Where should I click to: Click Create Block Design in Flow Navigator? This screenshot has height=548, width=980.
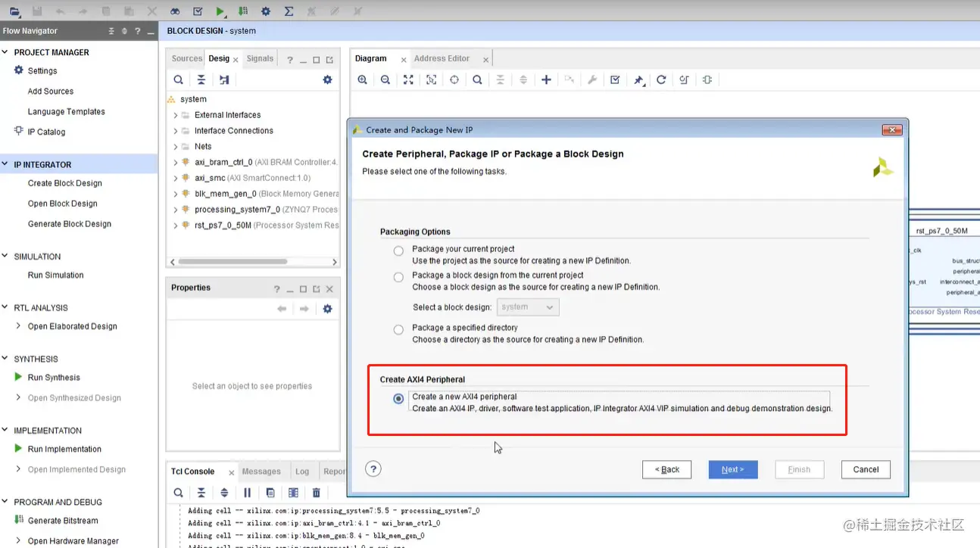pyautogui.click(x=65, y=183)
